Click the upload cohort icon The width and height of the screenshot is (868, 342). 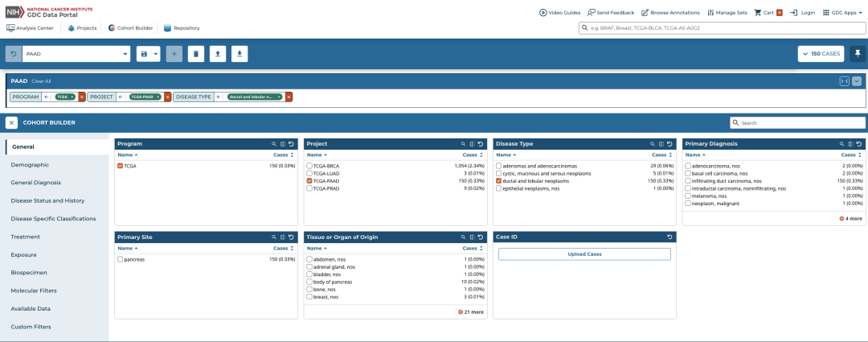(x=218, y=54)
